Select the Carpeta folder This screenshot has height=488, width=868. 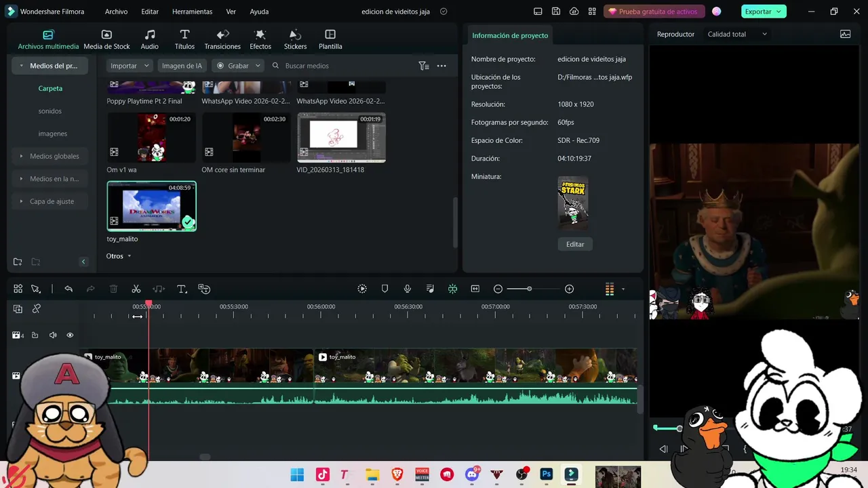pyautogui.click(x=50, y=88)
